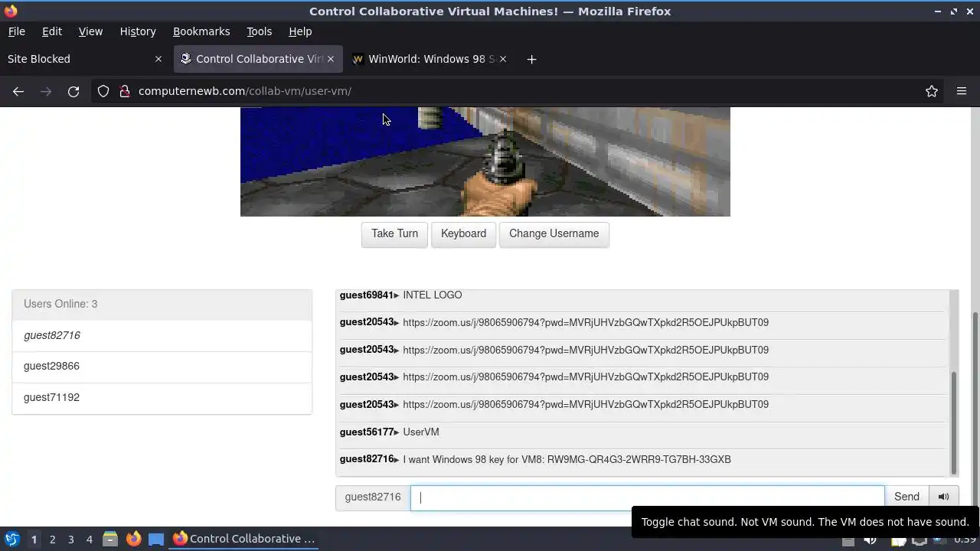Switch to workspace 2
The image size is (980, 551).
click(x=52, y=539)
